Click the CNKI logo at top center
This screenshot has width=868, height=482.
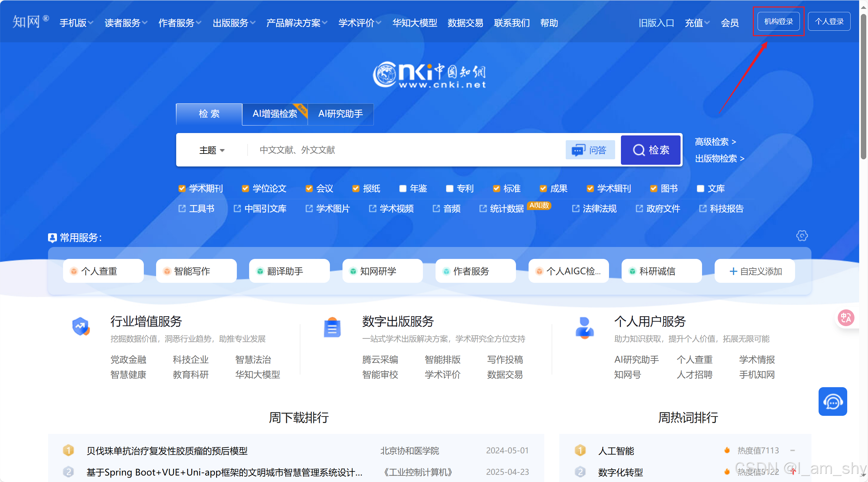point(429,75)
